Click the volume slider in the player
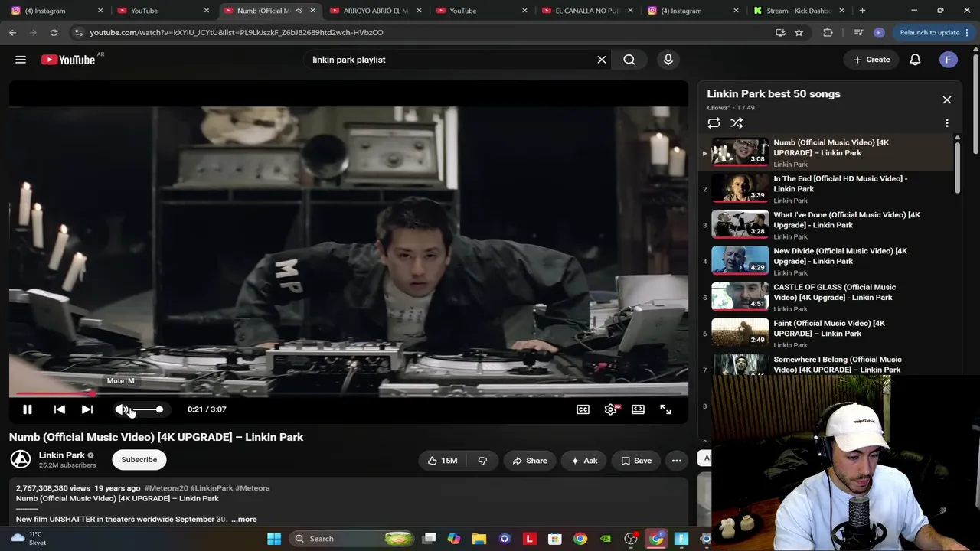 click(149, 409)
